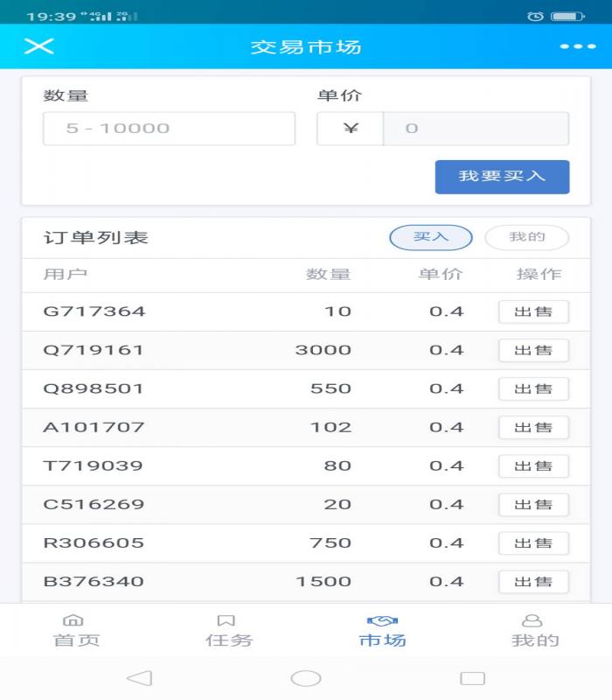This screenshot has width=612, height=700.
Task: Go to 我的 profile icon in bottom bar
Action: tap(534, 620)
